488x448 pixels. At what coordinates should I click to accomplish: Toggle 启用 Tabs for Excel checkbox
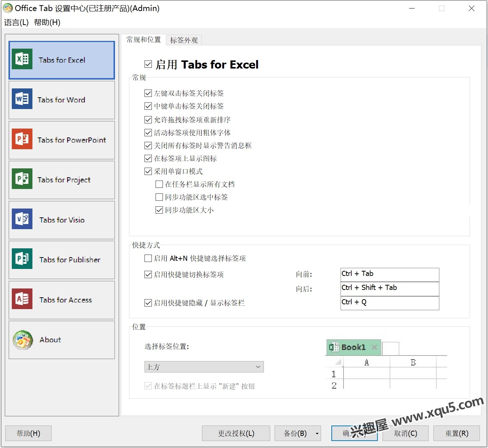pyautogui.click(x=148, y=64)
